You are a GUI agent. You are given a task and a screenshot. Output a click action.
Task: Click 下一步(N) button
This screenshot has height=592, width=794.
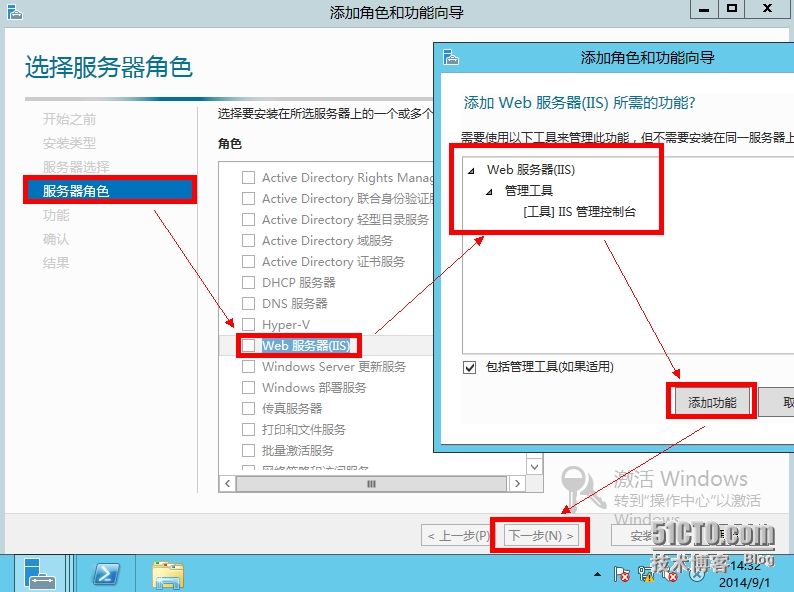tap(541, 535)
